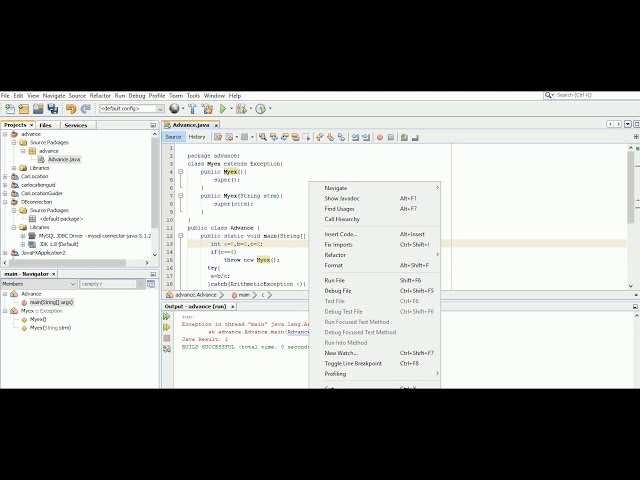Click the Find Previous Occurrence icon
This screenshot has width=640, height=480.
point(273,137)
